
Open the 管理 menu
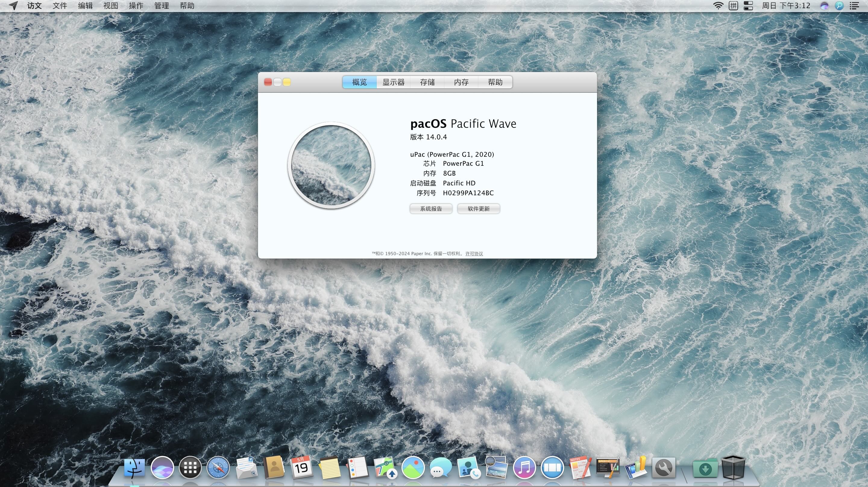[x=162, y=6]
